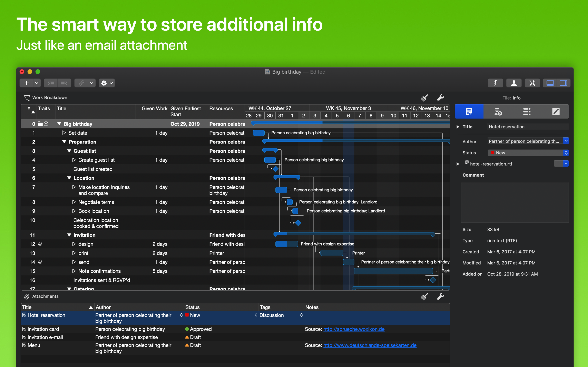
Task: Open the sprueche.woxikon.de link
Action: (354, 329)
